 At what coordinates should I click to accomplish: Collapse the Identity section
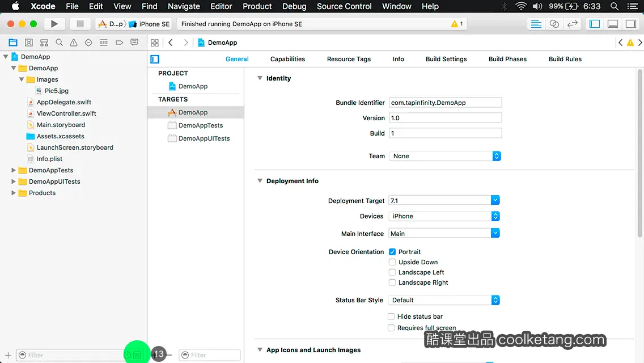point(260,78)
